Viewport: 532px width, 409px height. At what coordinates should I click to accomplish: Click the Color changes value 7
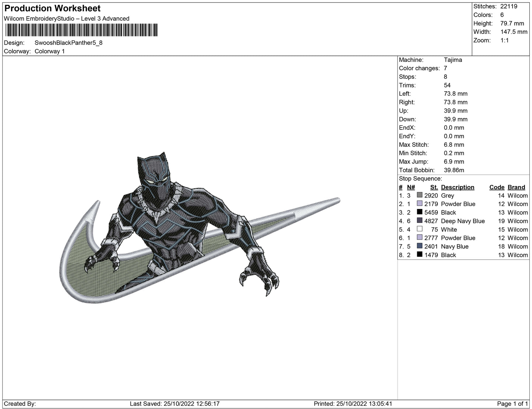(445, 68)
